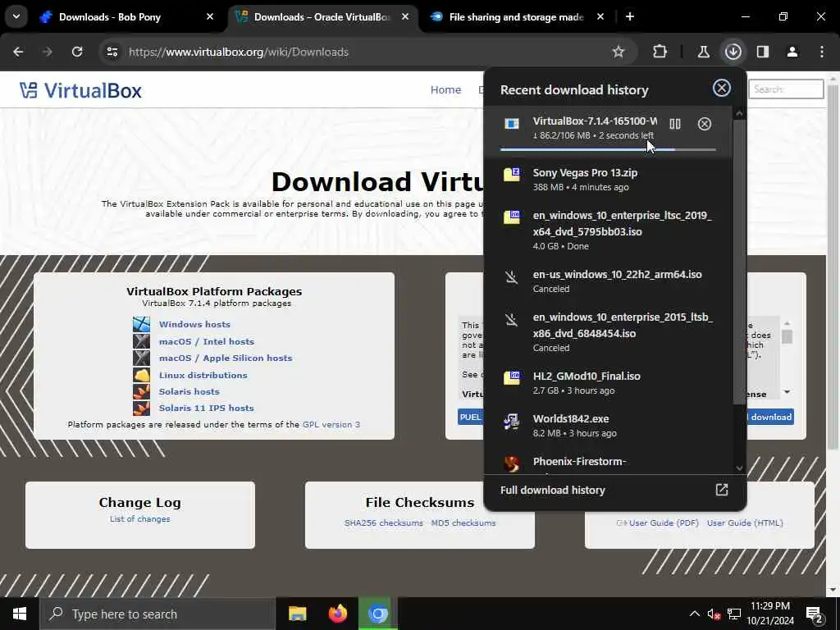Select canceled enterprise_2015_ltsb iso entry
This screenshot has height=630, width=840.
pyautogui.click(x=608, y=332)
